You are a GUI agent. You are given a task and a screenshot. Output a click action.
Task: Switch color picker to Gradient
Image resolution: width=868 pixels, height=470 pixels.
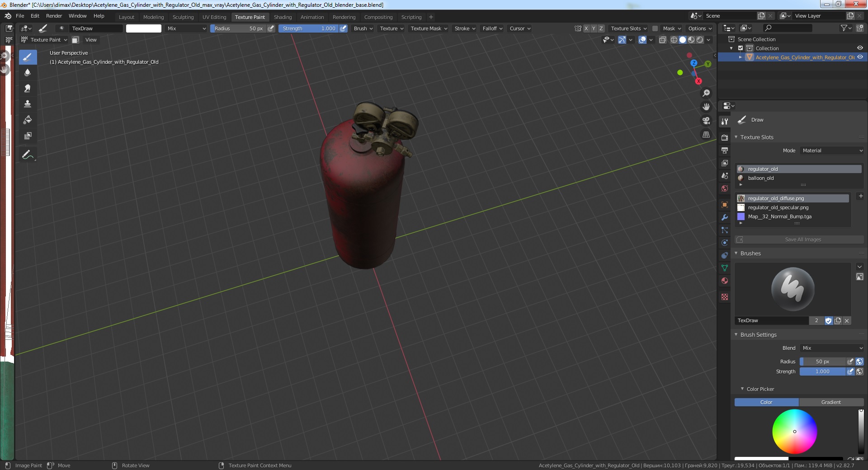(x=831, y=402)
